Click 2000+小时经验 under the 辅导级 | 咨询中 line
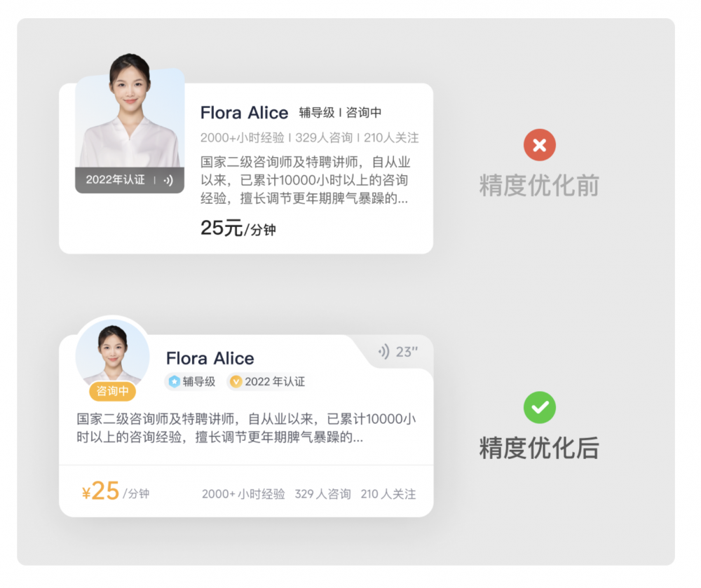Screen dimensions: 701x588 pyautogui.click(x=243, y=137)
